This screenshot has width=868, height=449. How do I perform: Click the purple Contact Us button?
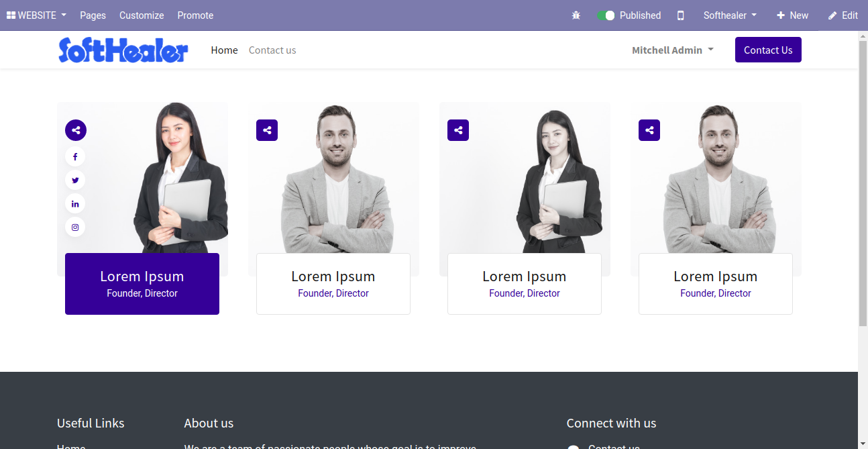pos(768,50)
